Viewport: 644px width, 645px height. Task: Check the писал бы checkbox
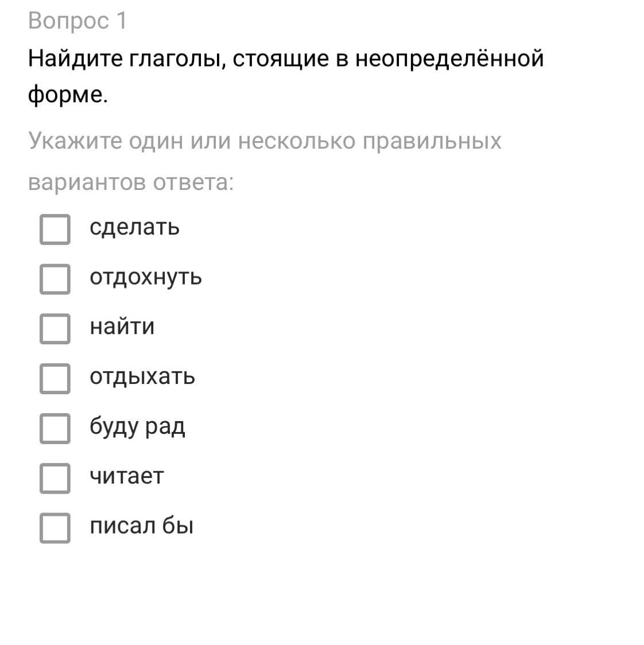click(55, 528)
